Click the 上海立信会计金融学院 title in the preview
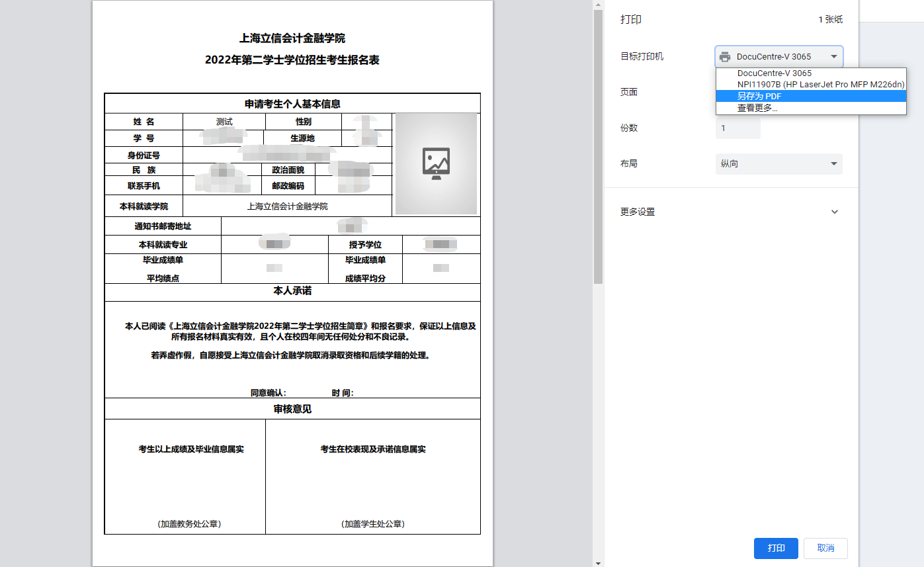 (292, 38)
